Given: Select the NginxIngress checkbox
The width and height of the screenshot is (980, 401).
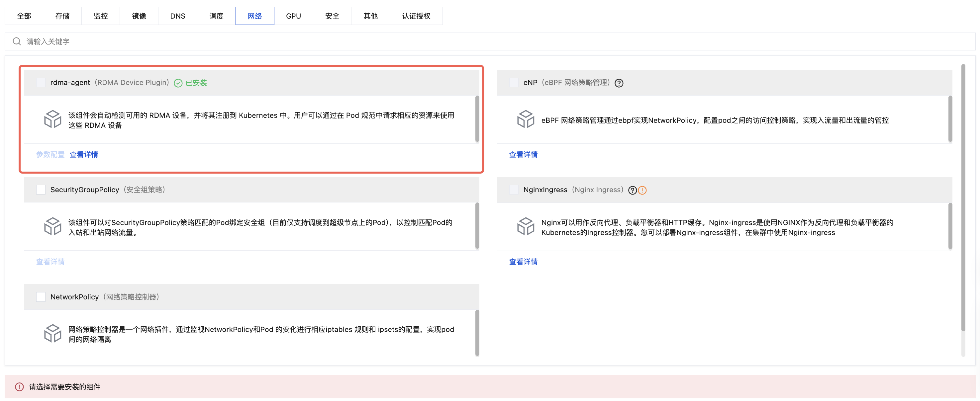Looking at the screenshot, I should pyautogui.click(x=514, y=190).
